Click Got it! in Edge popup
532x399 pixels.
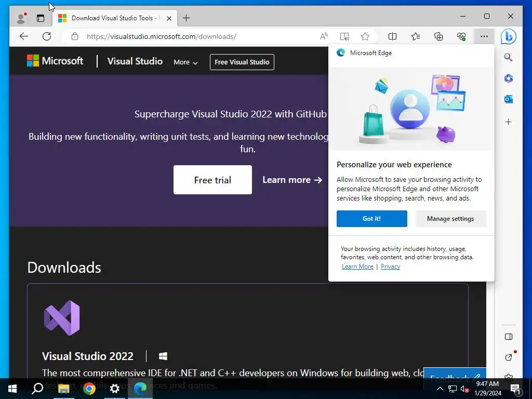point(372,219)
